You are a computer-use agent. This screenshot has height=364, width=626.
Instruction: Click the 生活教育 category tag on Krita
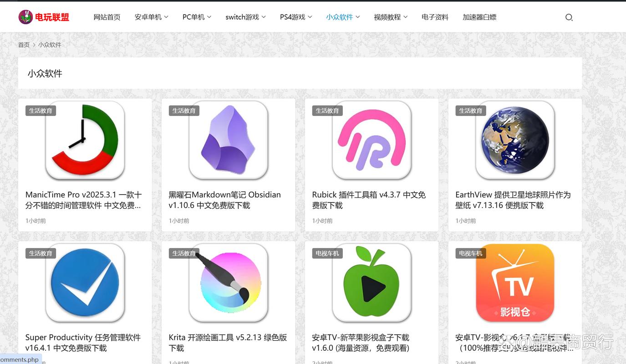tap(184, 253)
